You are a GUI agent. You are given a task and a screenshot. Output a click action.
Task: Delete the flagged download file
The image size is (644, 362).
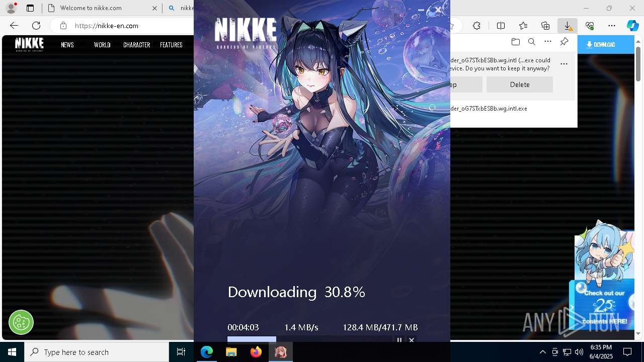point(520,84)
